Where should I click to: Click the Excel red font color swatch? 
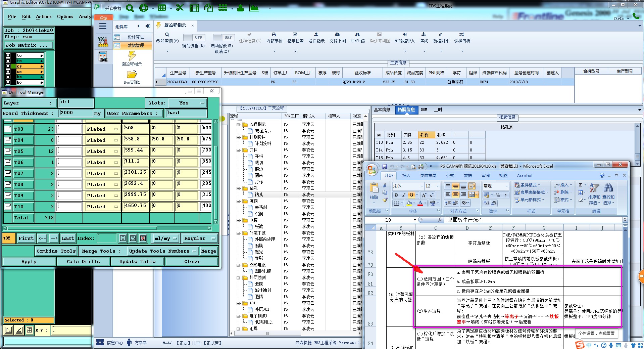pyautogui.click(x=420, y=203)
